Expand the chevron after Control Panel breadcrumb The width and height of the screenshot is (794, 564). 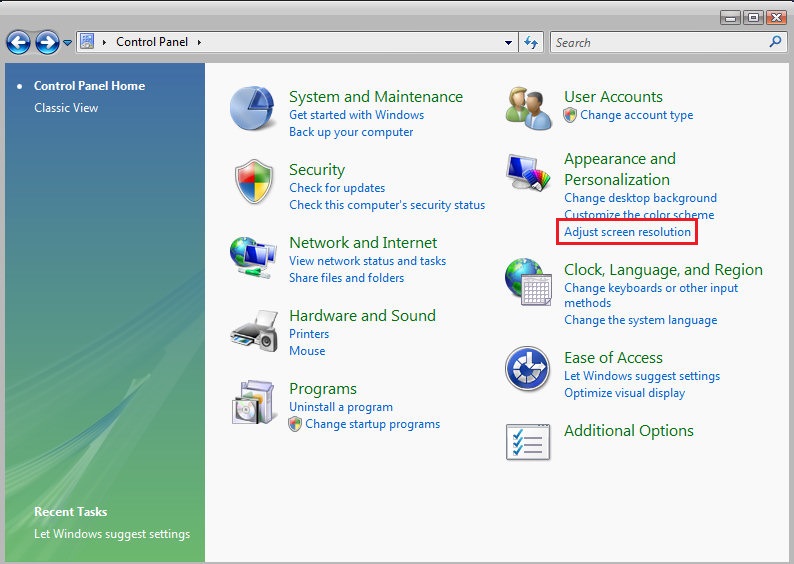click(x=199, y=42)
